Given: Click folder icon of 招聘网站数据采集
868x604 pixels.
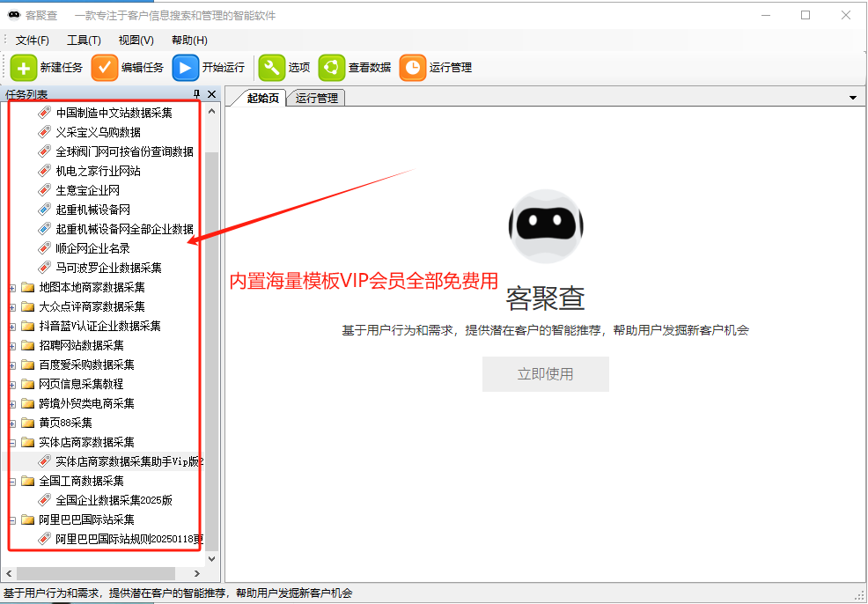Looking at the screenshot, I should click(x=27, y=345).
